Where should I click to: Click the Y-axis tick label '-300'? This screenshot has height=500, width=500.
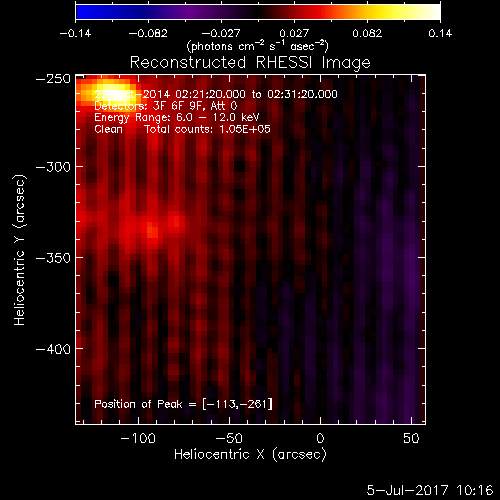click(53, 167)
